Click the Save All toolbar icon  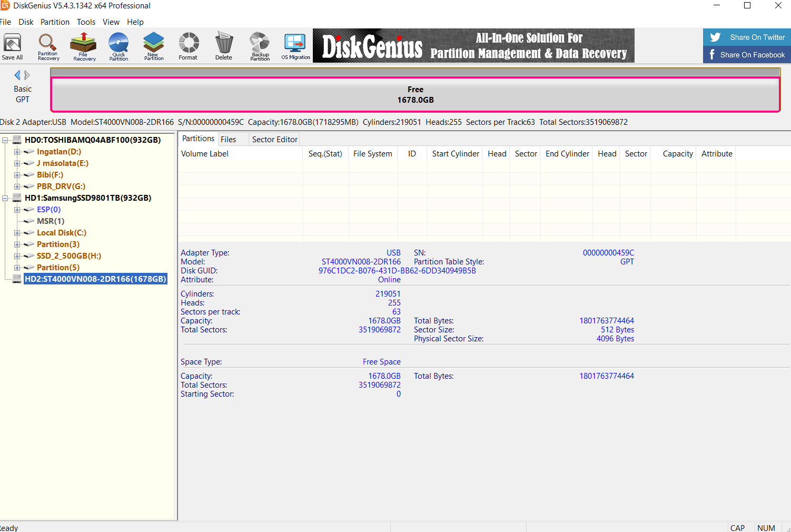click(12, 46)
